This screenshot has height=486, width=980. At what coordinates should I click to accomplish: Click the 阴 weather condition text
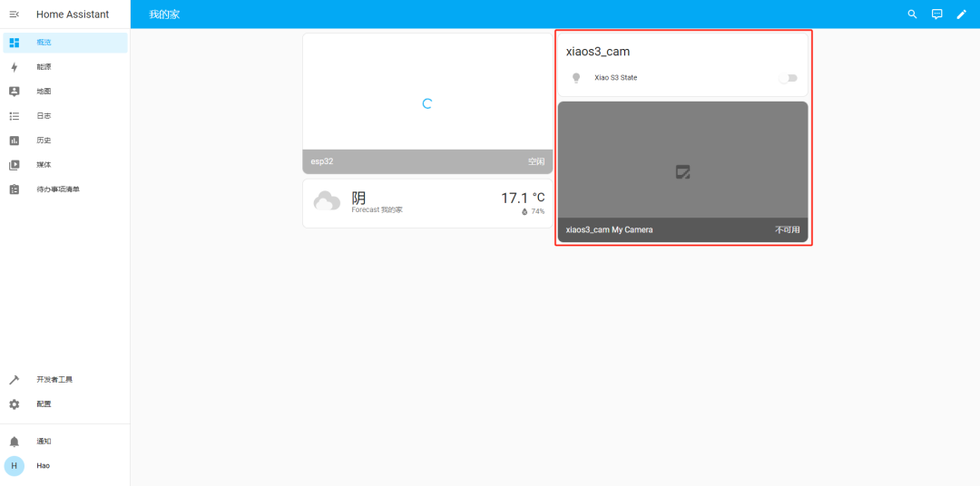(358, 198)
